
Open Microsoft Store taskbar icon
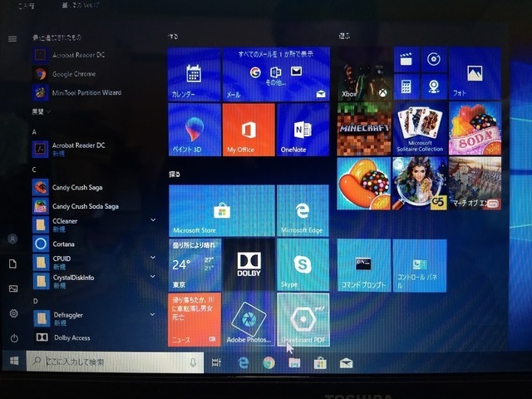click(320, 363)
